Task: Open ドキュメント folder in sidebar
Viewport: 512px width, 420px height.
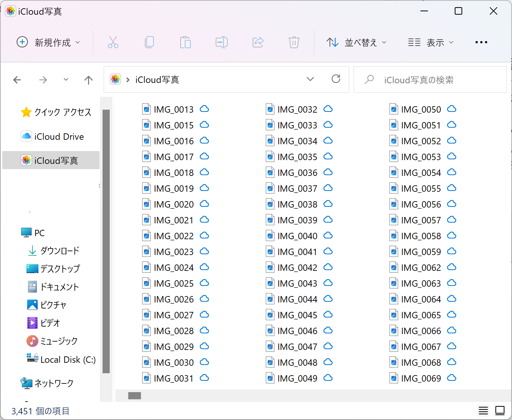Action: [53, 287]
